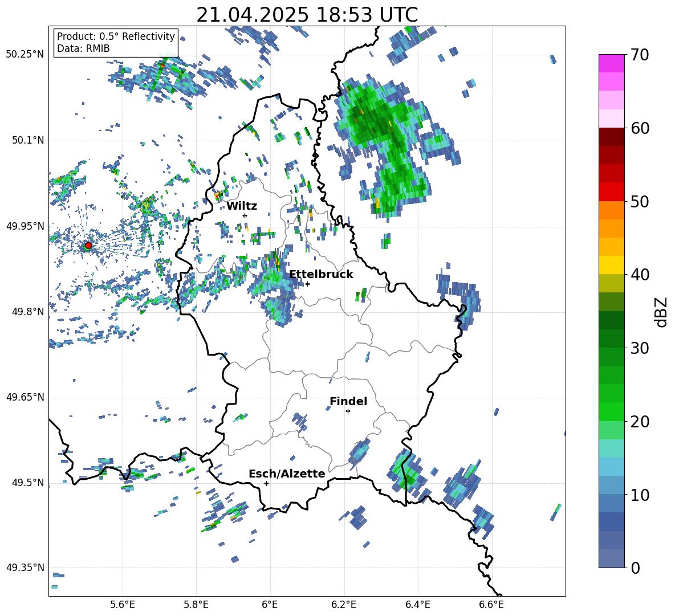Image resolution: width=675 pixels, height=616 pixels.
Task: Click the Wiltz station cross marker
Action: tap(245, 215)
